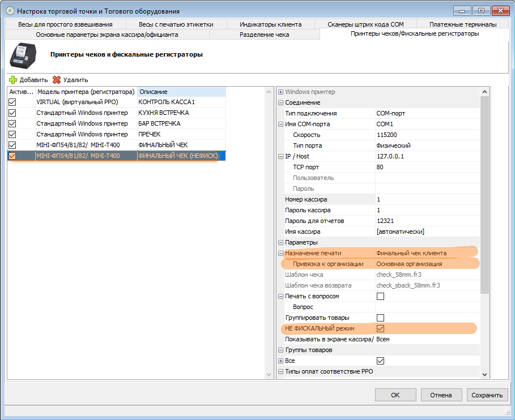
Task: Click the red X Delete icon
Action: tap(57, 80)
